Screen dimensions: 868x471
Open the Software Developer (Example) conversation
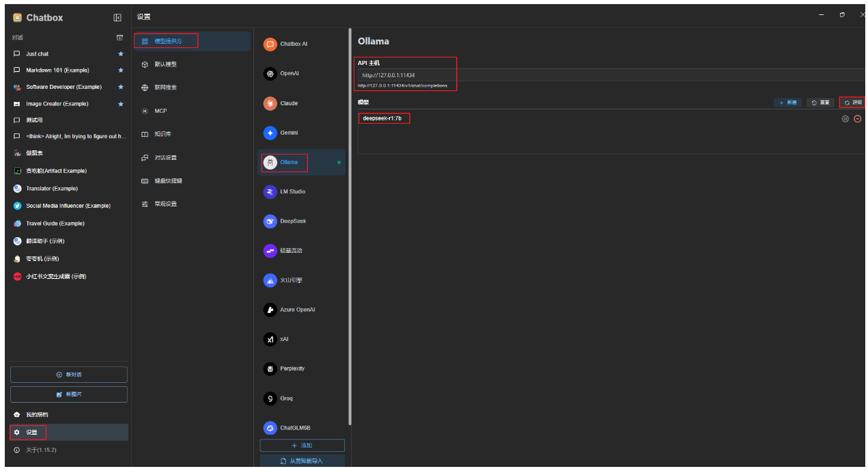[68, 87]
